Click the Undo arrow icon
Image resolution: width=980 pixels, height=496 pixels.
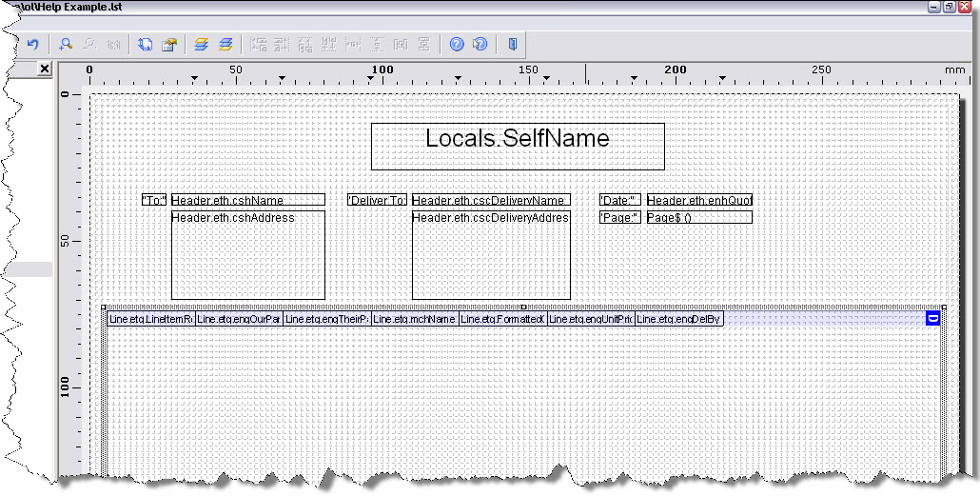[32, 45]
